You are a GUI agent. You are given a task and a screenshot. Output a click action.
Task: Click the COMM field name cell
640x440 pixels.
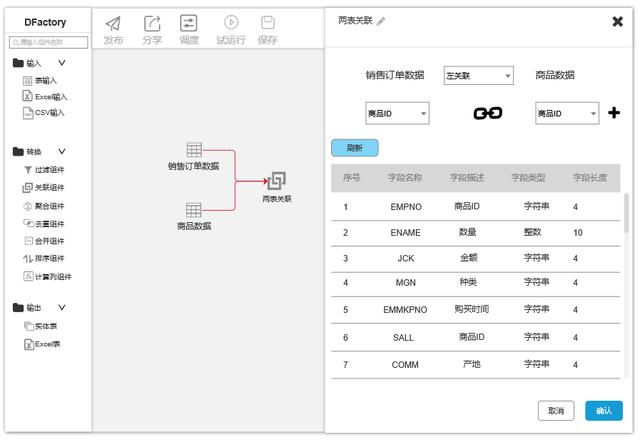(405, 365)
